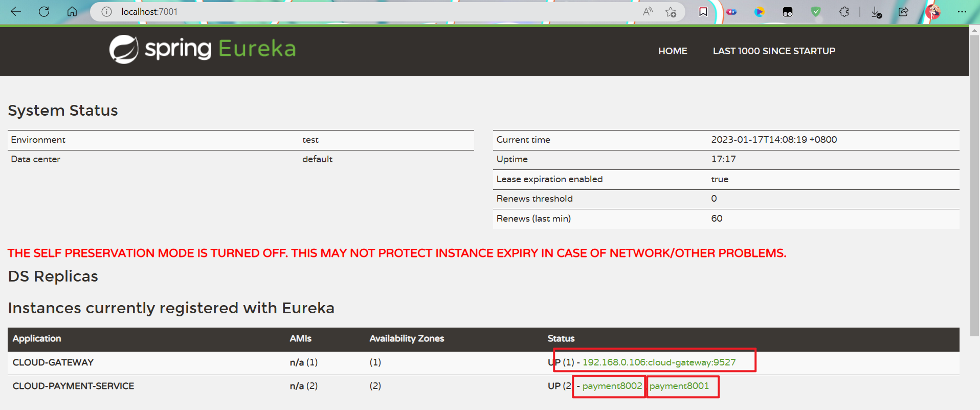View site information for localhost:7001
The height and width of the screenshot is (410, 980).
106,11
